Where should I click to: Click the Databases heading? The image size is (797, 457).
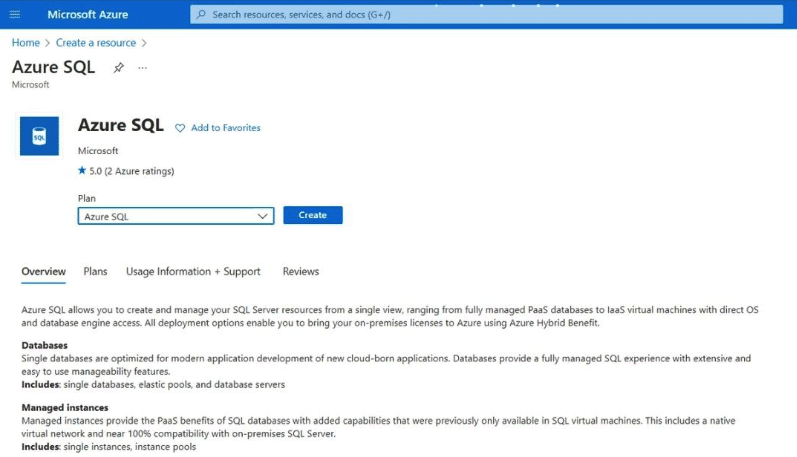coord(44,345)
